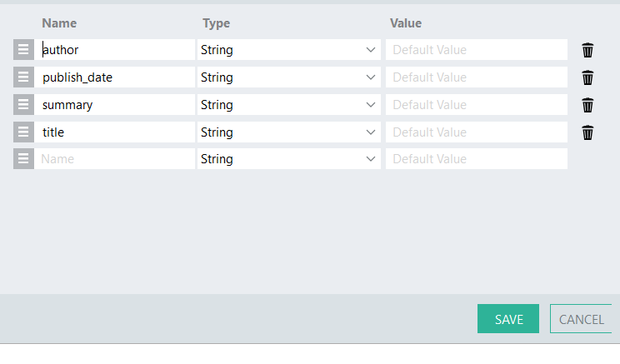Click the reorder handle for summary row
Image resolution: width=620 pixels, height=364 pixels.
click(23, 104)
